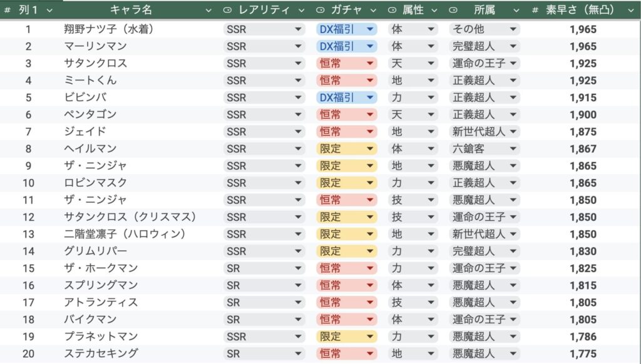This screenshot has height=364, width=641.
Task: Open the キャラ名 column header menu arrow
Action: click(208, 11)
